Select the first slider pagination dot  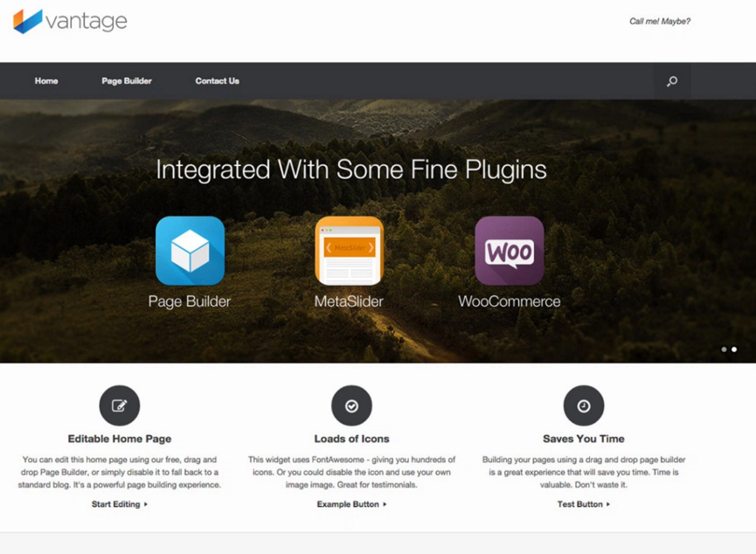tap(724, 350)
